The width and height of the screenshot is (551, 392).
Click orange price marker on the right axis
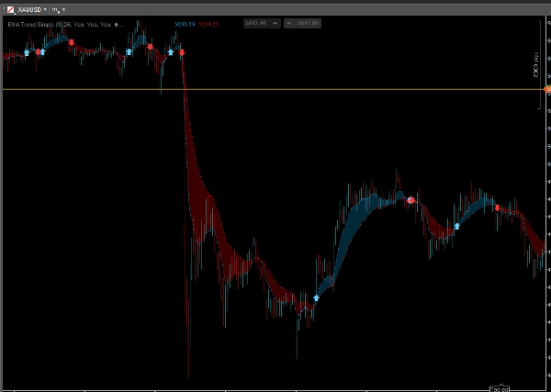[x=546, y=89]
